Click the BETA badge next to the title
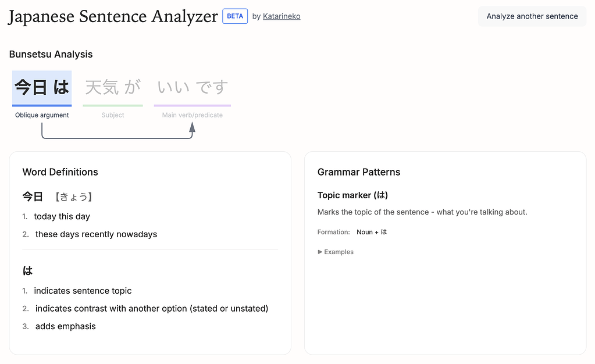Screen dimensions: 595x364 tap(234, 16)
